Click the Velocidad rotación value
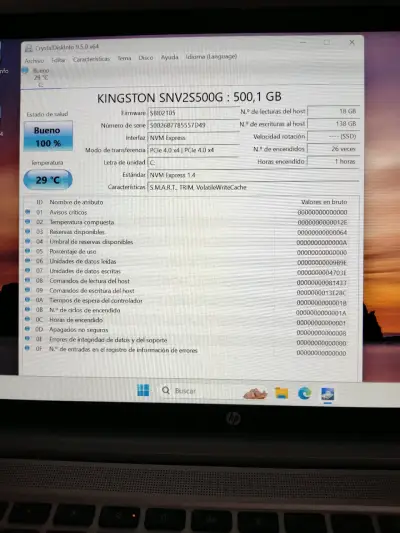The width and height of the screenshot is (400, 533). tap(333, 136)
